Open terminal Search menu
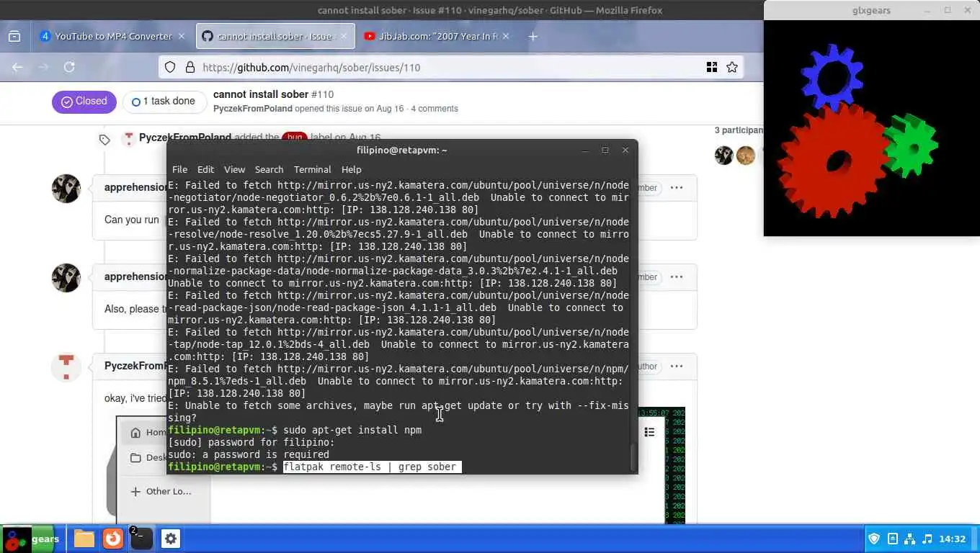The height and width of the screenshot is (553, 980). pyautogui.click(x=269, y=169)
